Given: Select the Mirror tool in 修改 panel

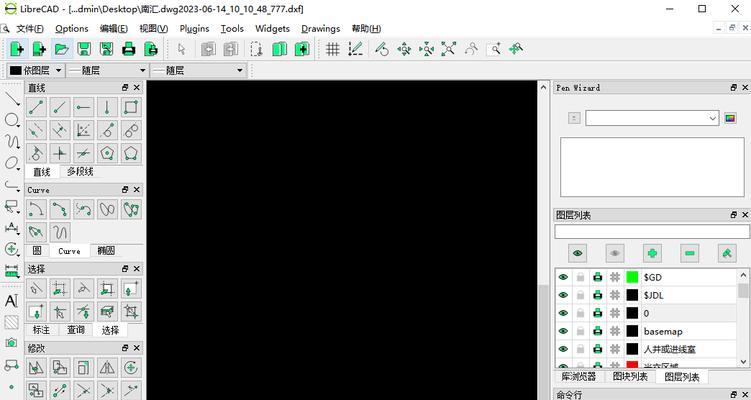Looking at the screenshot, I should [x=107, y=368].
